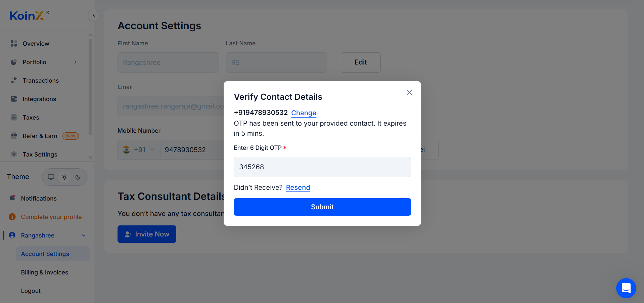Click the Resend OTP link
This screenshot has height=303, width=644.
(x=298, y=187)
